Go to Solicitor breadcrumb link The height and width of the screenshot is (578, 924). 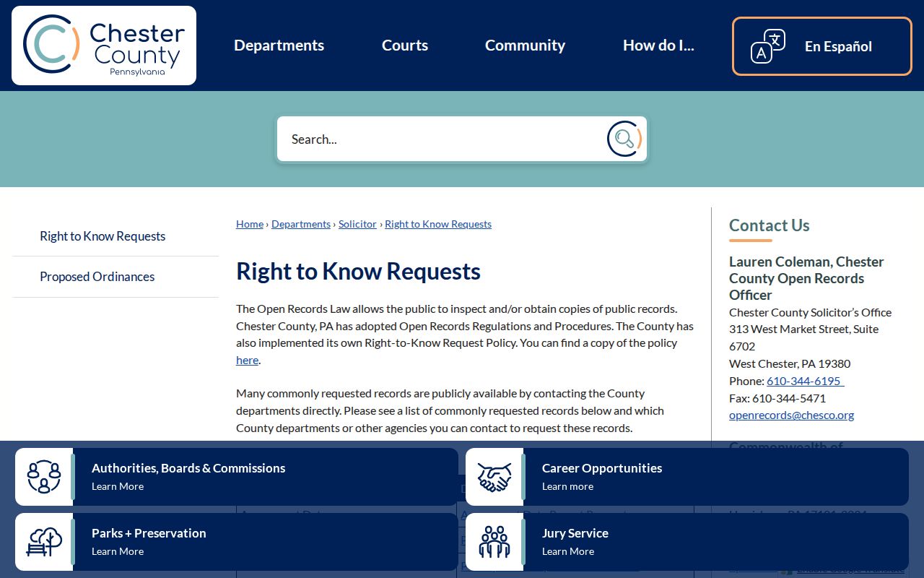(x=357, y=224)
